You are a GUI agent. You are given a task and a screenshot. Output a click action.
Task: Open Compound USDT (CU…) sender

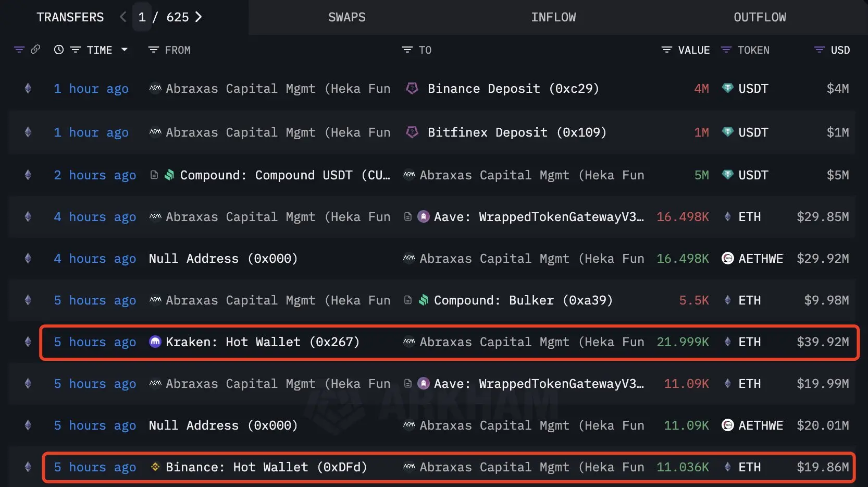(285, 175)
